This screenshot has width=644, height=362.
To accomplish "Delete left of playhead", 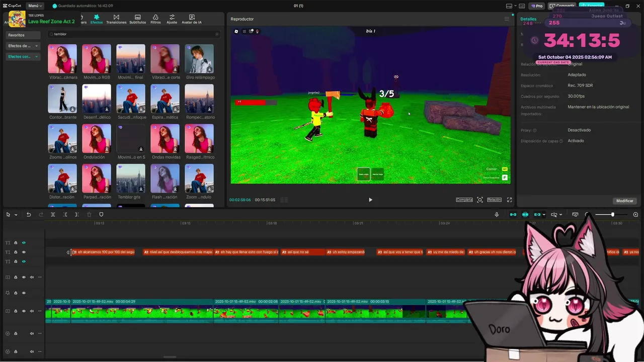I will coord(65,215).
